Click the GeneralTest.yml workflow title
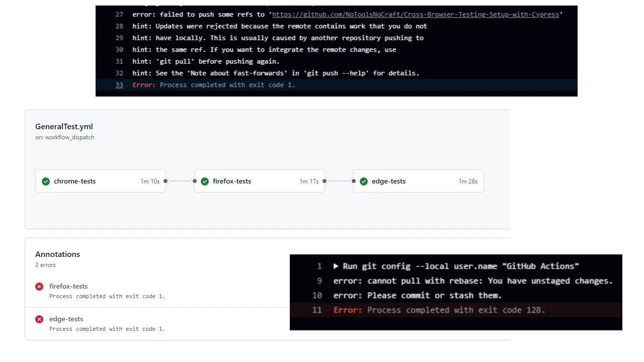 (x=64, y=127)
